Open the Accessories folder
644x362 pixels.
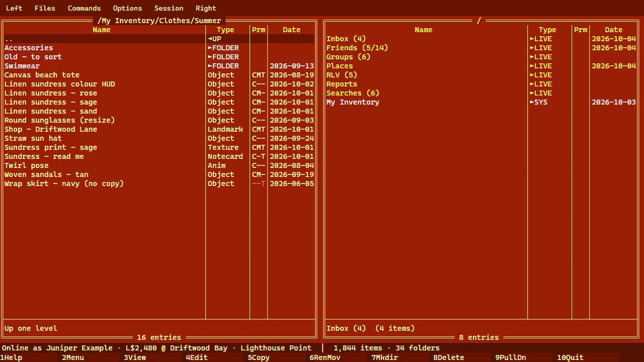click(x=159, y=48)
